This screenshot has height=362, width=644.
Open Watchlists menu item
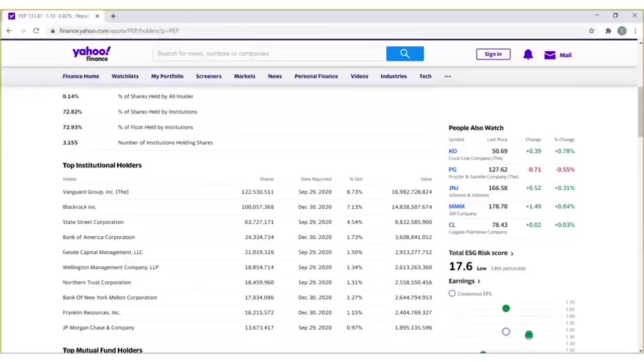(125, 76)
